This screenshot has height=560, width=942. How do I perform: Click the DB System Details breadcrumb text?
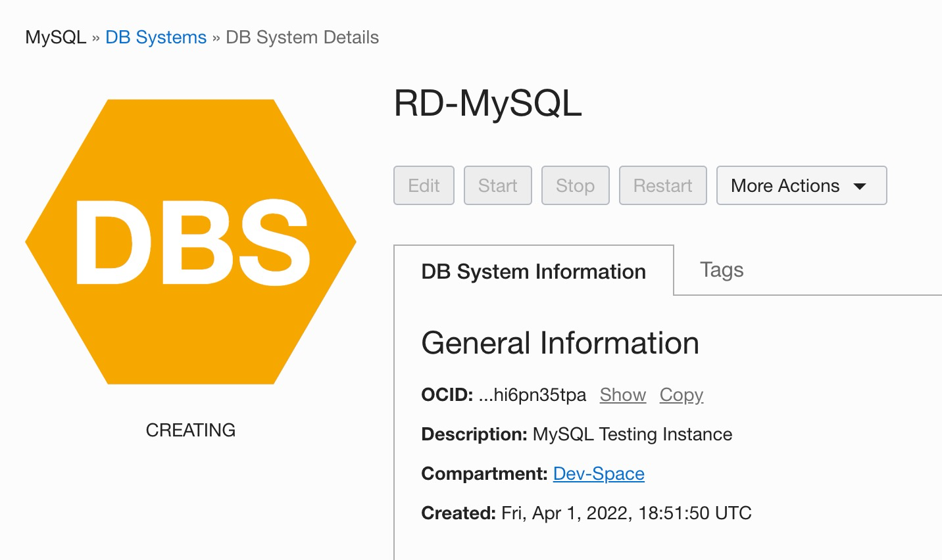(x=302, y=37)
